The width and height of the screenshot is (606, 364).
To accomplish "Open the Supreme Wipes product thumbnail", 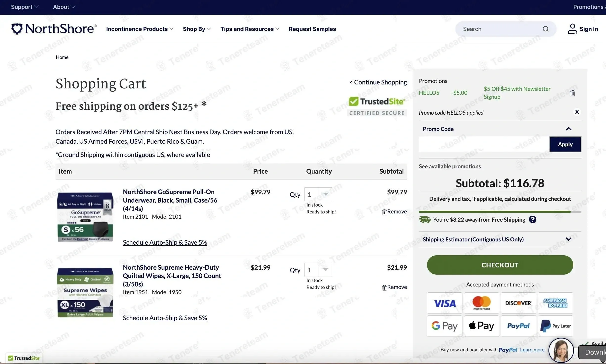I will pyautogui.click(x=85, y=292).
